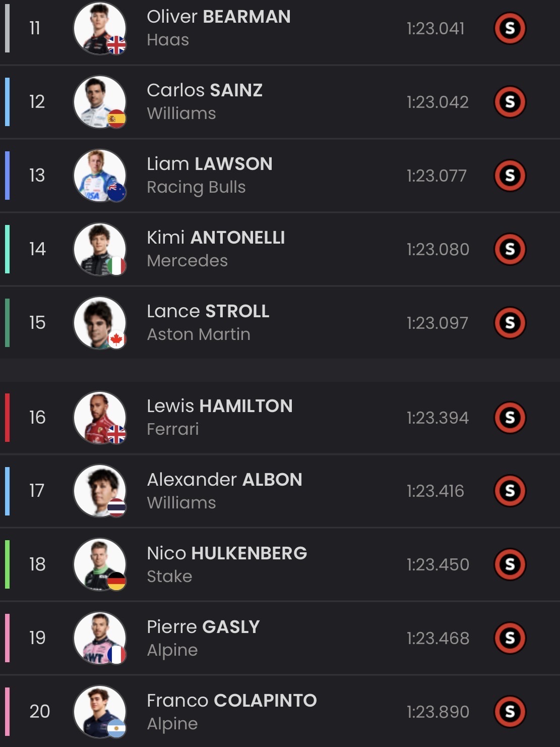Select Kimi Antonelli's name

[x=216, y=238]
